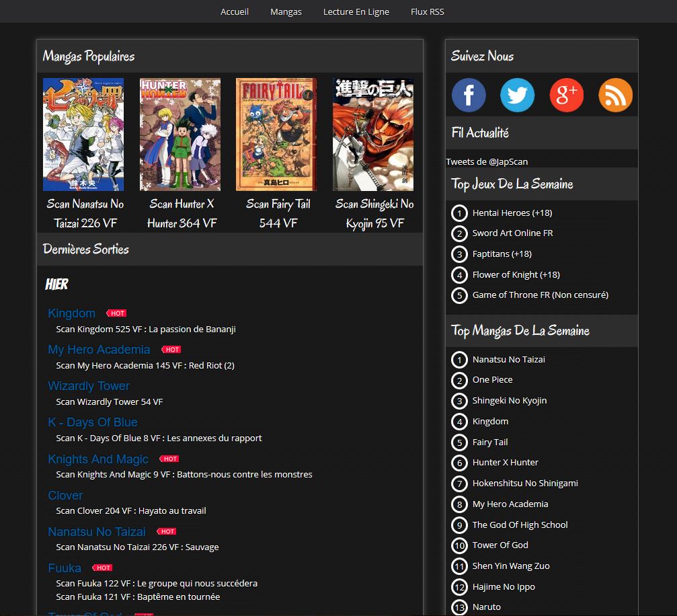Open Tweets de @JapScan link
Screen dimensions: 677x616
(487, 161)
